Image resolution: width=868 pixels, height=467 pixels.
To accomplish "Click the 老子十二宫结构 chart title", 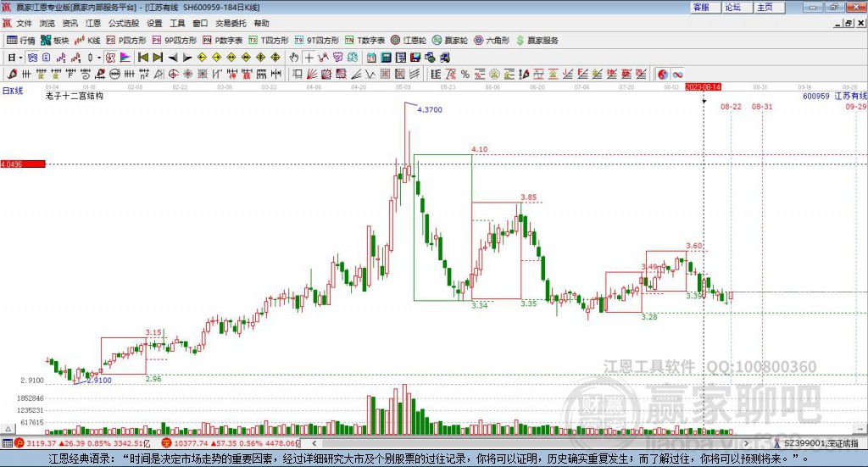I will tap(75, 96).
